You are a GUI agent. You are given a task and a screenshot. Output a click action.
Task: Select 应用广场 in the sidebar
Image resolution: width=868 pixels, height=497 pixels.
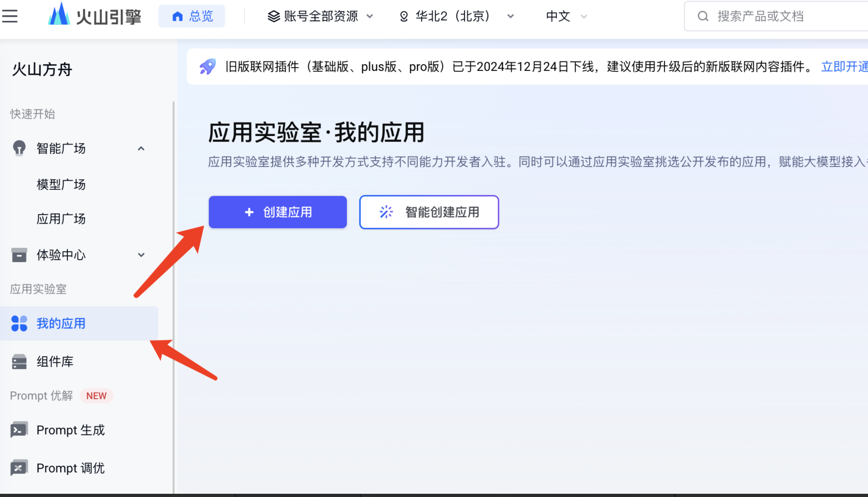pyautogui.click(x=61, y=218)
